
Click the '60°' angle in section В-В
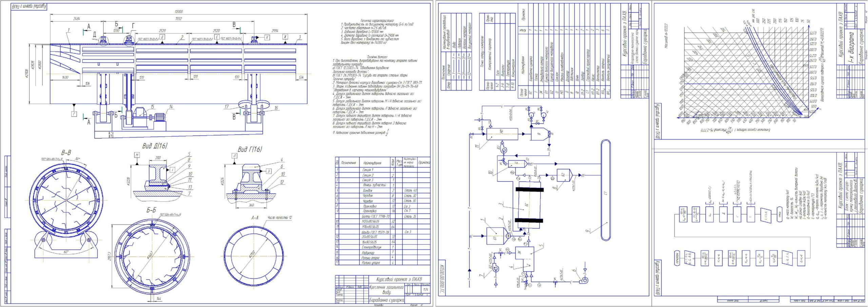[66, 252]
